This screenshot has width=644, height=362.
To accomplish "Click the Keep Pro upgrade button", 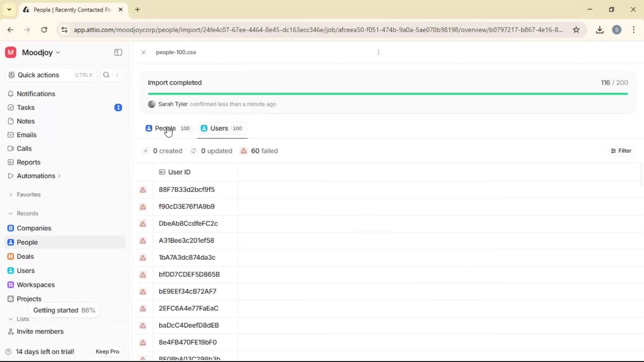I will coord(107,351).
